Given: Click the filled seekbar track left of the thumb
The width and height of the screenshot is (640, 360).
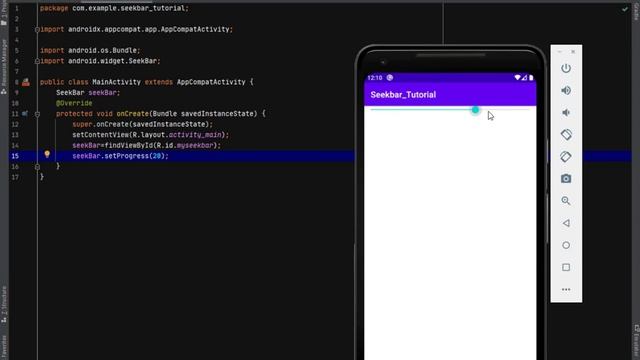Looking at the screenshot, I should pyautogui.click(x=421, y=110).
